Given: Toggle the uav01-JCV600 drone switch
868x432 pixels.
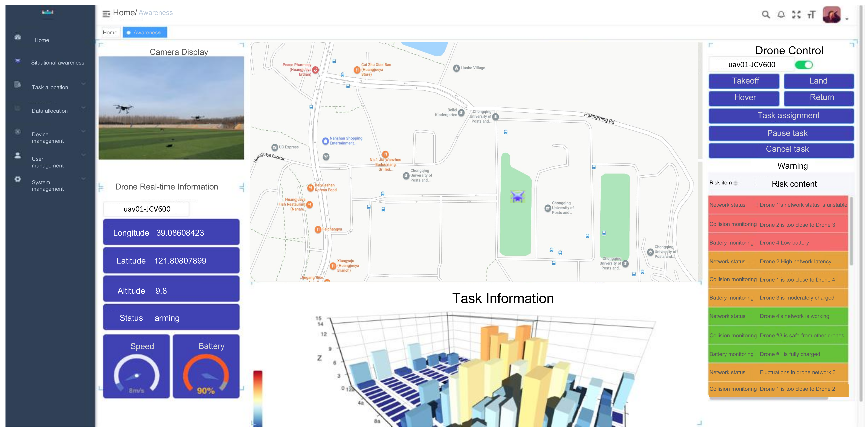Looking at the screenshot, I should [x=803, y=65].
